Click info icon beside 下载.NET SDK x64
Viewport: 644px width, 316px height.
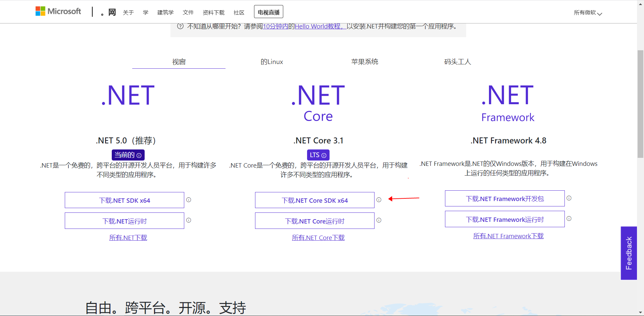click(189, 200)
